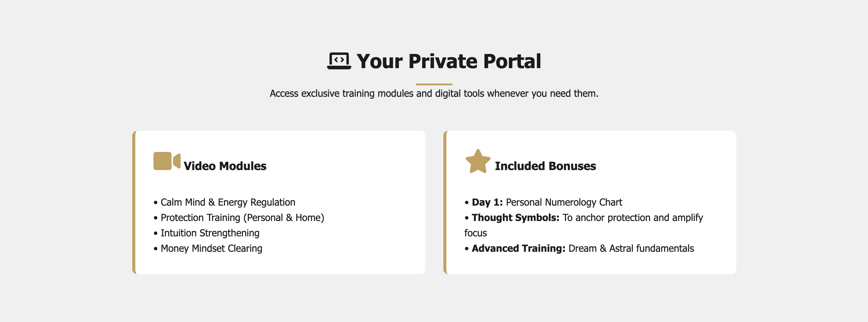Image resolution: width=868 pixels, height=322 pixels.
Task: Click "To anchor protection and amplify" text
Action: [x=633, y=218]
